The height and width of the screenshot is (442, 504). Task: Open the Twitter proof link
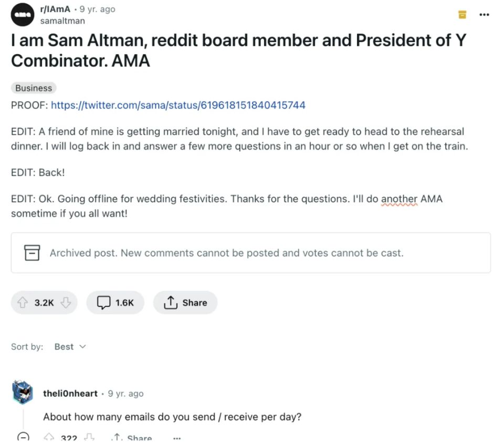click(x=178, y=105)
